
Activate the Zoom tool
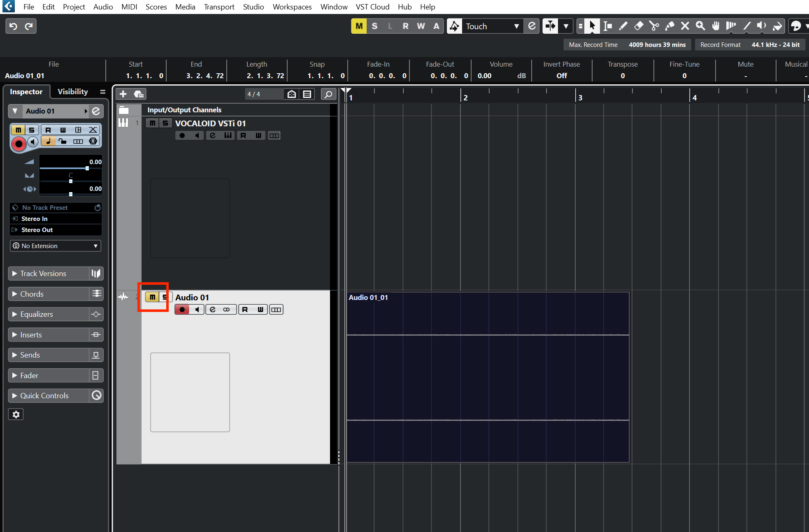[x=700, y=26]
